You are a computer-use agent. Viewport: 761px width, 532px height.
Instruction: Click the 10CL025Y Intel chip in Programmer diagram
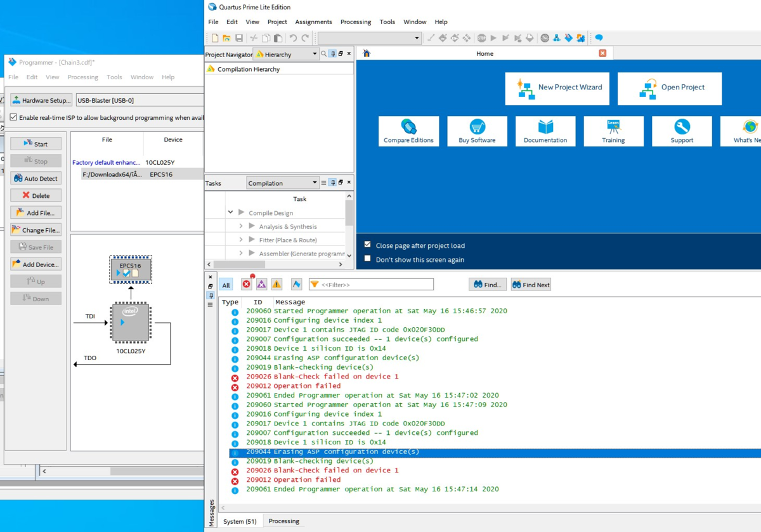(x=131, y=323)
